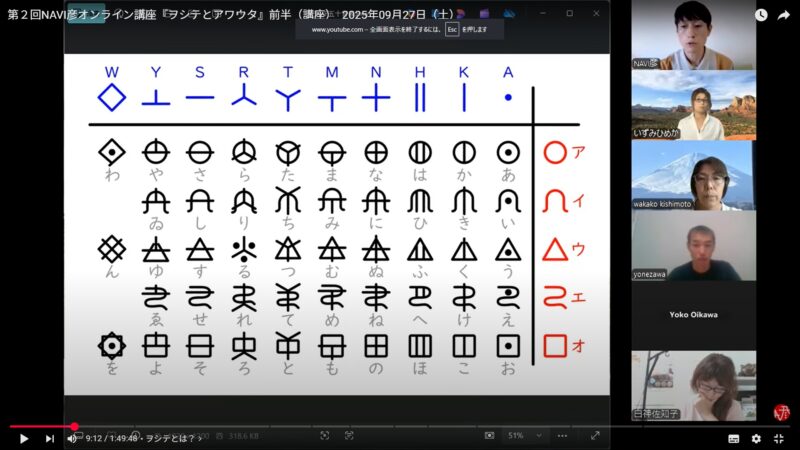Open the 51% zoom dropdown in recording
Viewport: 800px width, 450px height.
pos(524,436)
